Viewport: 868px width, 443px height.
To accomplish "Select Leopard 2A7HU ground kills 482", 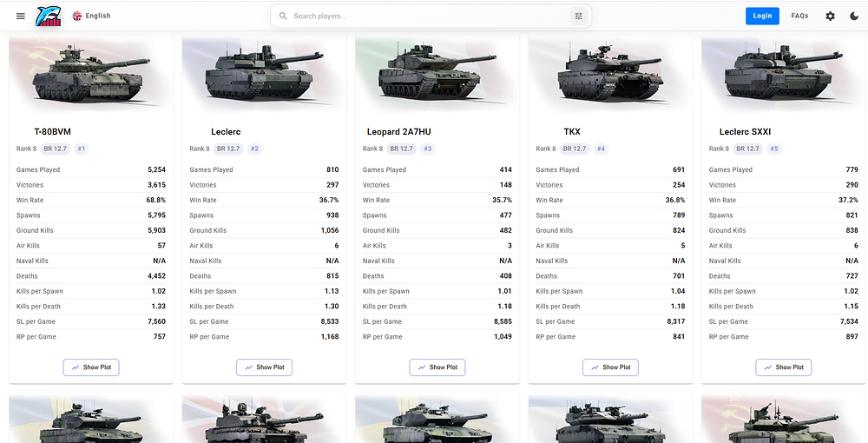I will click(x=506, y=230).
